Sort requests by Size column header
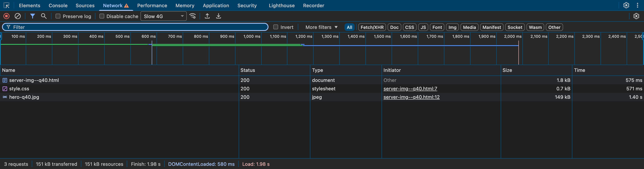Screen dimensions: 644x169 coord(537,70)
